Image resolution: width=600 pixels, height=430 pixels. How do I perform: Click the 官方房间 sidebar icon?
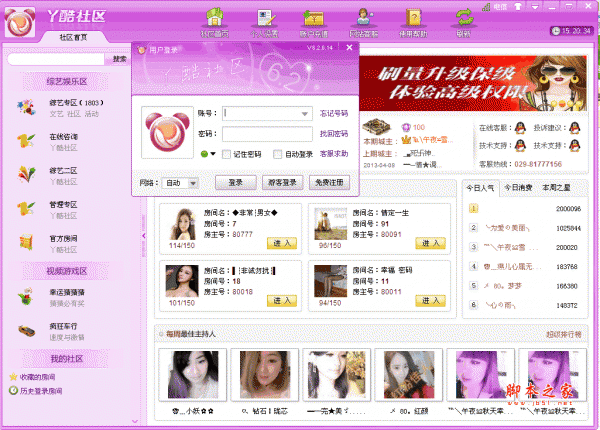(26, 243)
